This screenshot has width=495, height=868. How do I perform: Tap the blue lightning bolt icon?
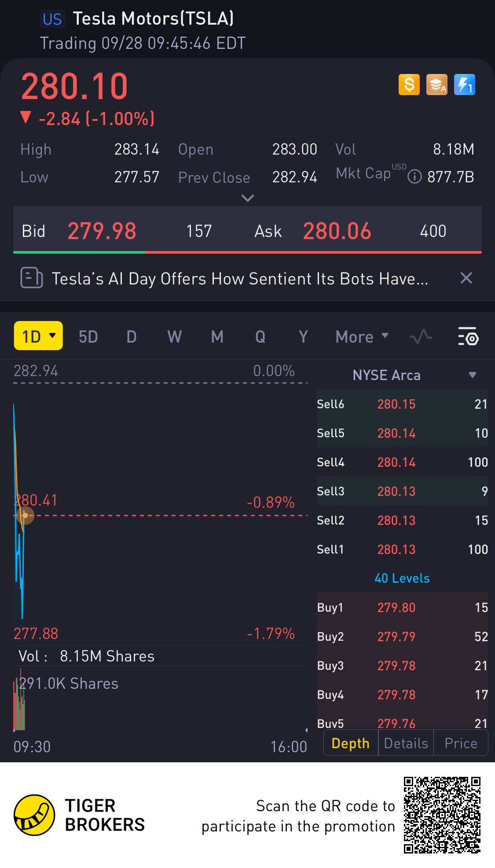point(464,85)
